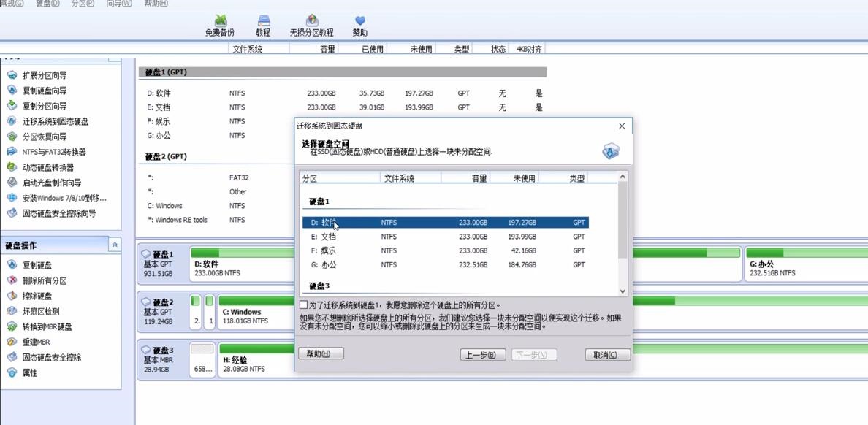Select row E: 文档 in dialog list
The height and width of the screenshot is (425, 868).
pyautogui.click(x=446, y=237)
